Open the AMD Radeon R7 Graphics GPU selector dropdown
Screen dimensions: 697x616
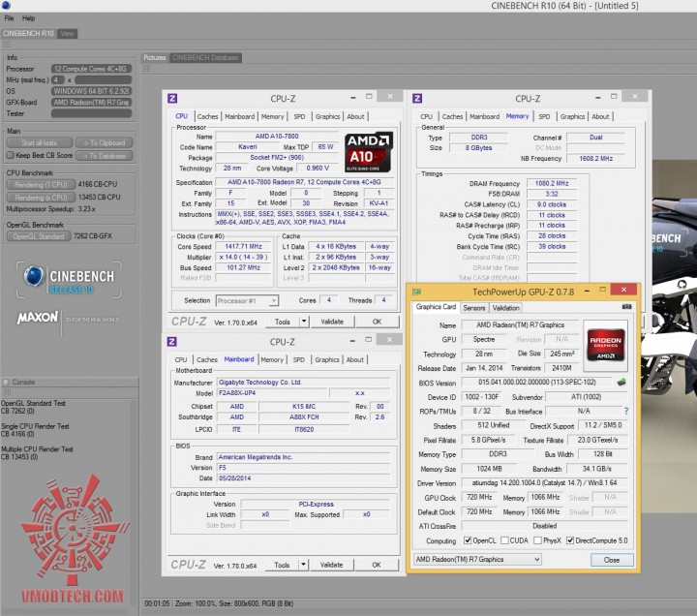point(478,559)
